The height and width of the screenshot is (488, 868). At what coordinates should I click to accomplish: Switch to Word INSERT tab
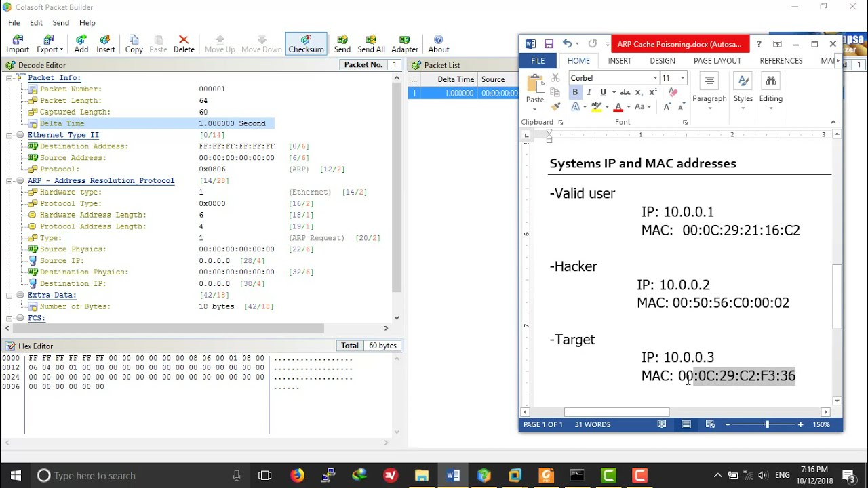point(619,61)
